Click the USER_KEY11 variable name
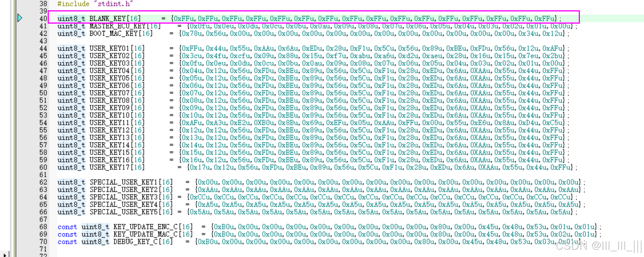 (109, 123)
